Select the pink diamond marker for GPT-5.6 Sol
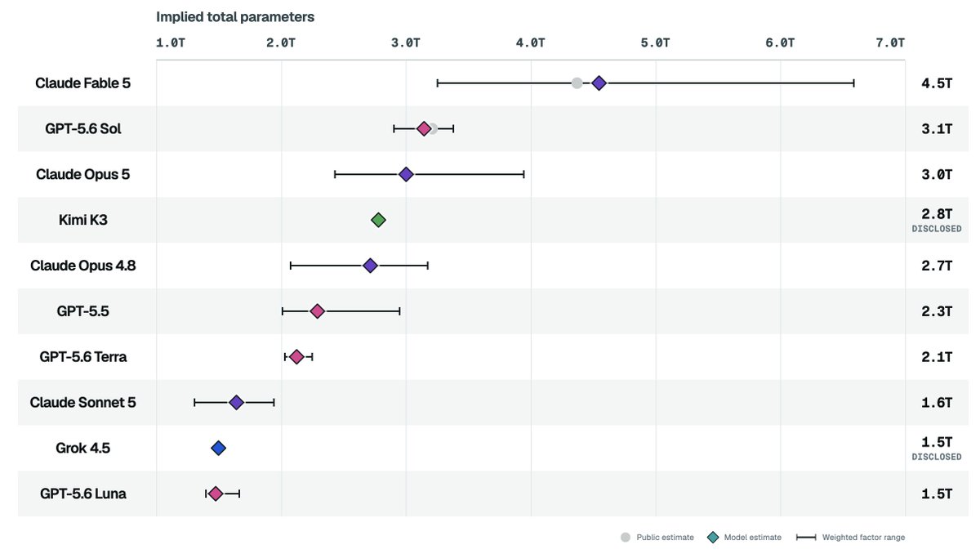This screenshot has width=980, height=554. (x=424, y=128)
